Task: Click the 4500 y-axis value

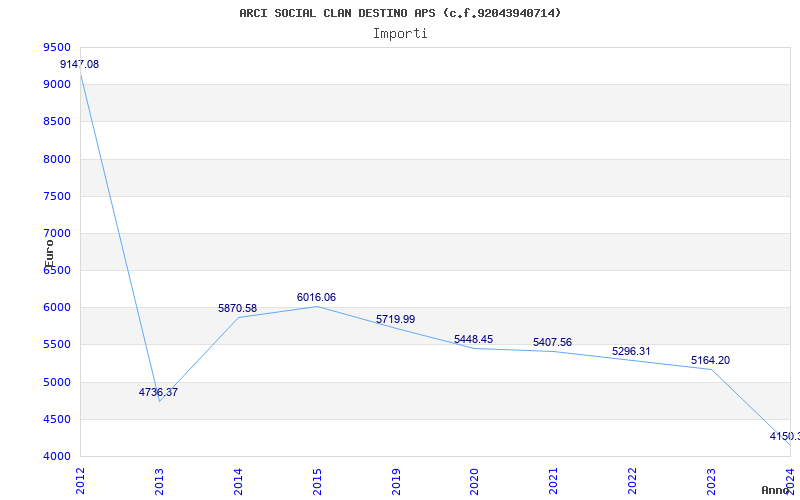Action: pos(57,419)
